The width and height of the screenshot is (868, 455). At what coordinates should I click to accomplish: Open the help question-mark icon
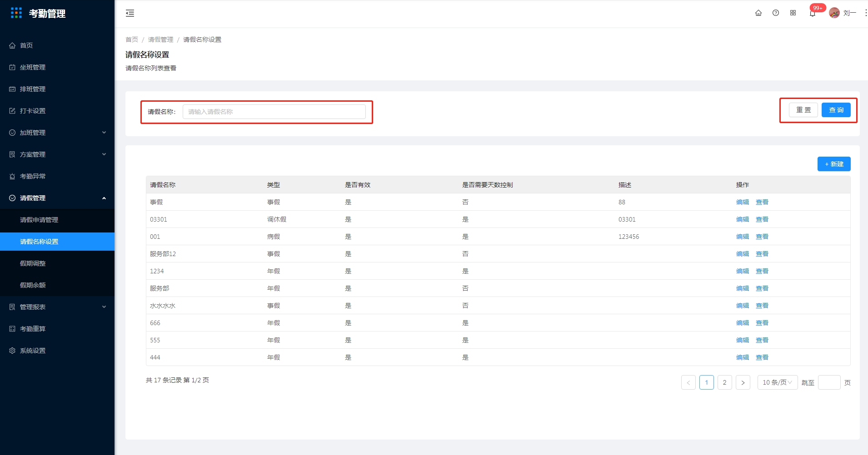(x=776, y=13)
